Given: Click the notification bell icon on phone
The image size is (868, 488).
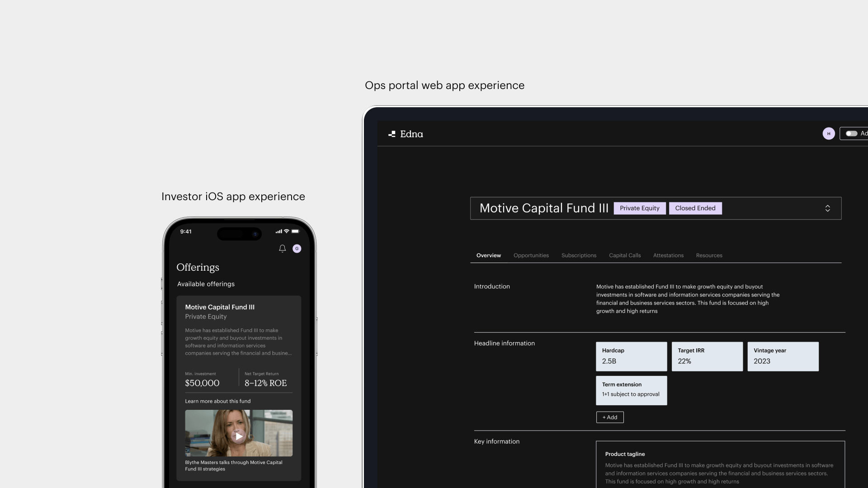Looking at the screenshot, I should pyautogui.click(x=283, y=249).
